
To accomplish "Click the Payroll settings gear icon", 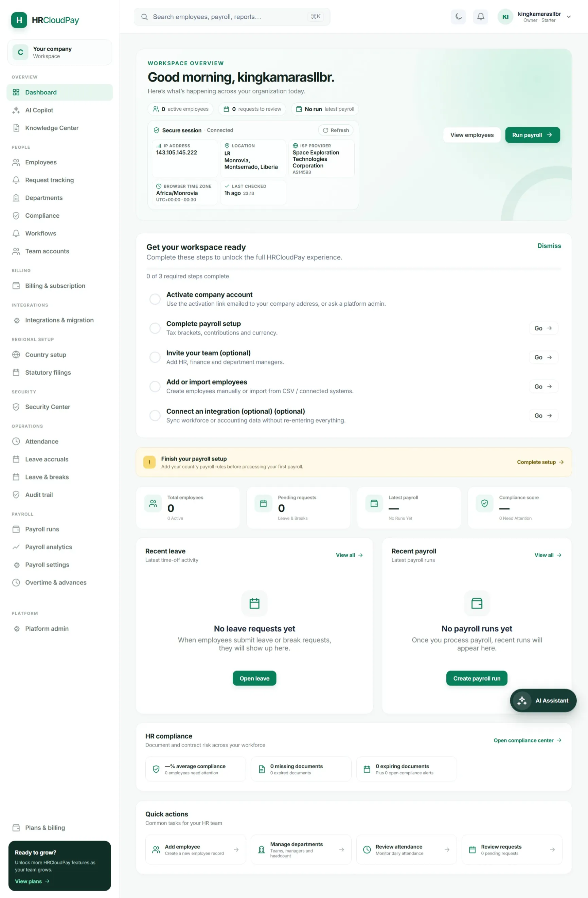I will point(16,565).
